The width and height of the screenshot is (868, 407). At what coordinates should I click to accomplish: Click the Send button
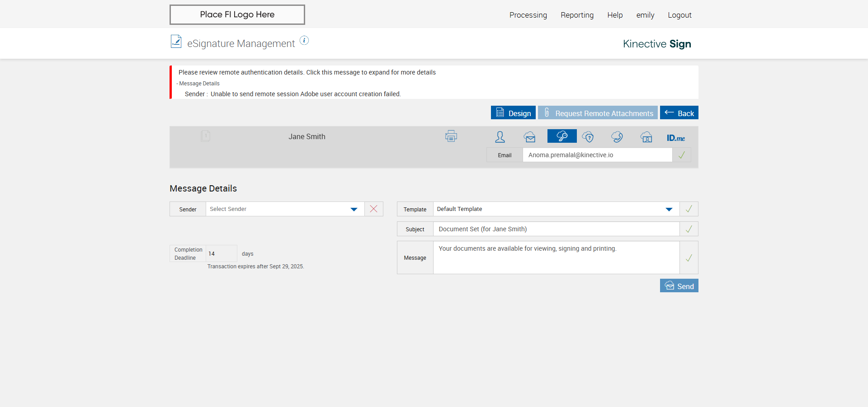pos(679,285)
